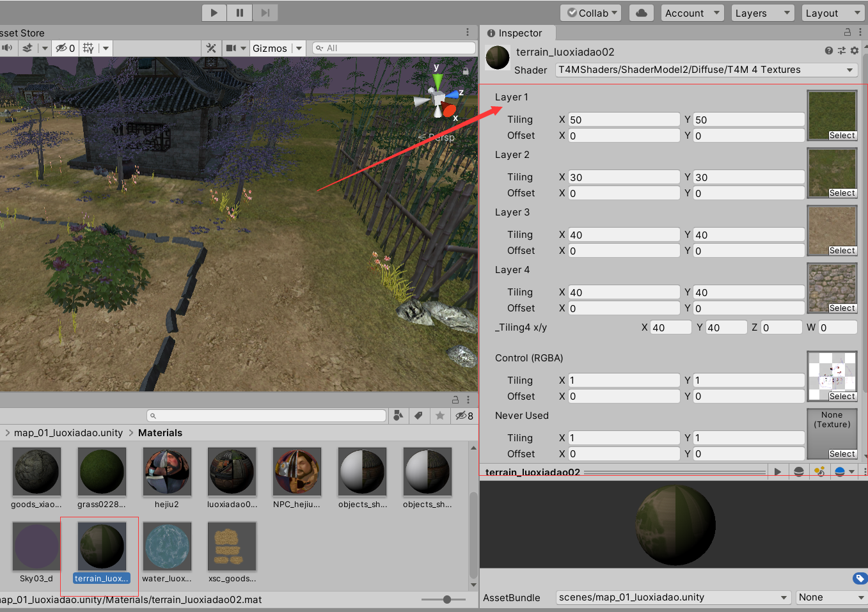The width and height of the screenshot is (868, 612).
Task: Open the Shader selection dropdown
Action: click(707, 70)
